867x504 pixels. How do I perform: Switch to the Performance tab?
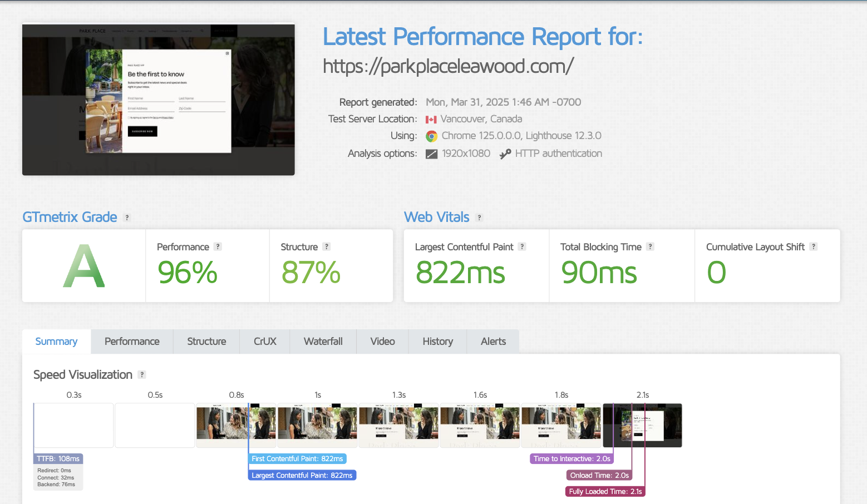[132, 342]
